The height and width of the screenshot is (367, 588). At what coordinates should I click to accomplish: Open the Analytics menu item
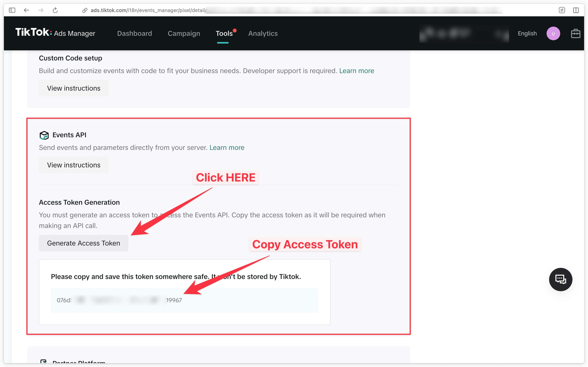262,33
